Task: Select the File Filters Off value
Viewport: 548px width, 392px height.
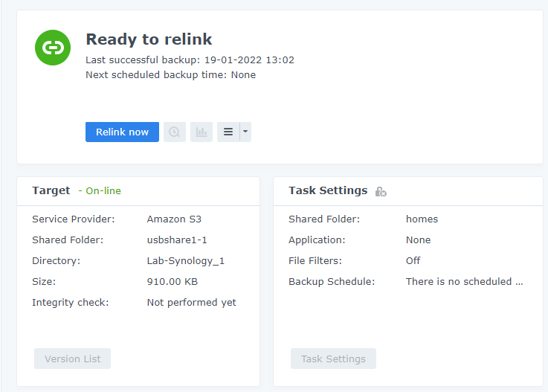Action: (413, 260)
